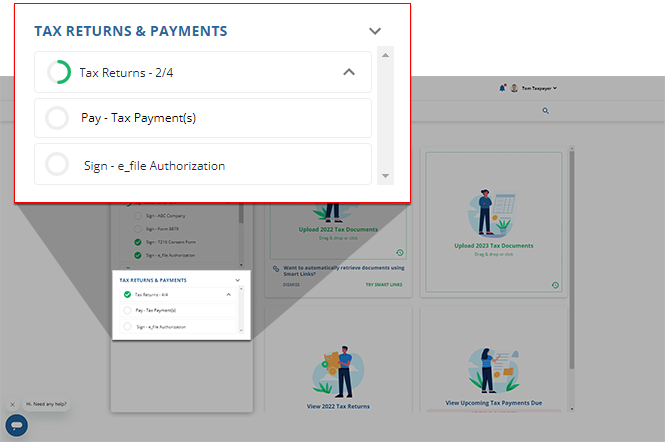This screenshot has width=665, height=442.
Task: Click the magnified Tax Returns - 2/4 label
Action: (x=126, y=73)
